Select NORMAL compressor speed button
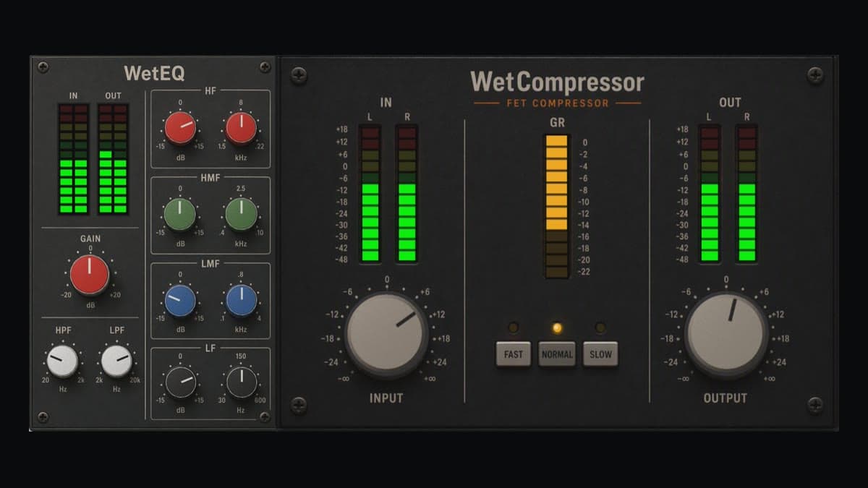The height and width of the screenshot is (488, 868). click(557, 354)
